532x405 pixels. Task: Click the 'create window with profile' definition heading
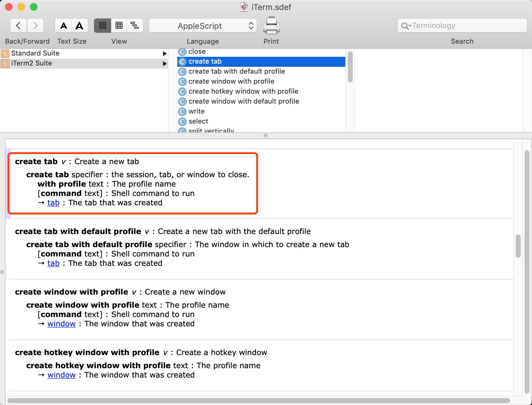[71, 292]
